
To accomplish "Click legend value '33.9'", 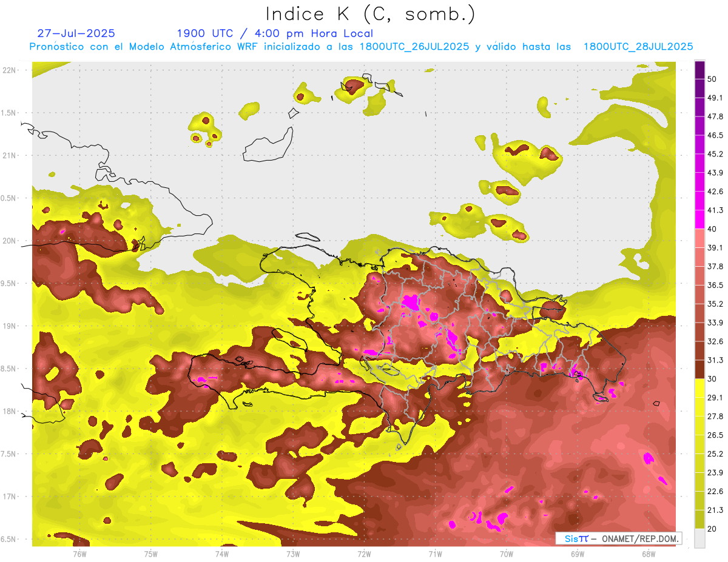I will [x=715, y=323].
